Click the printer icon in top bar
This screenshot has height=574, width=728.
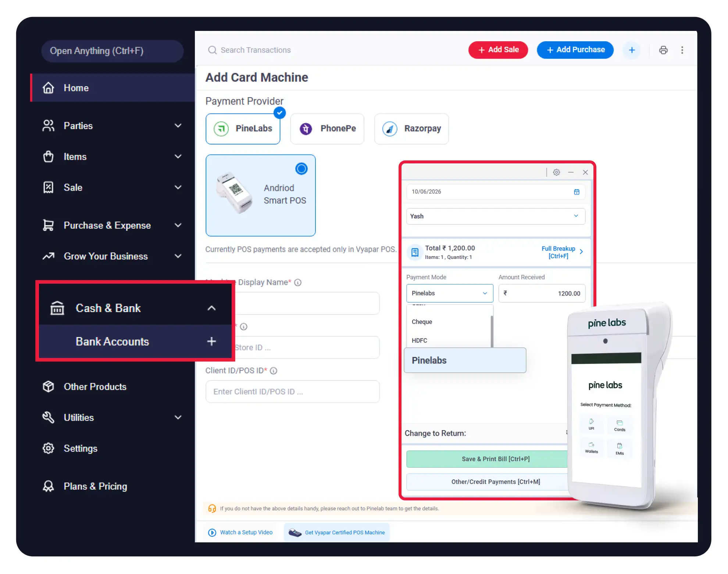pos(663,50)
